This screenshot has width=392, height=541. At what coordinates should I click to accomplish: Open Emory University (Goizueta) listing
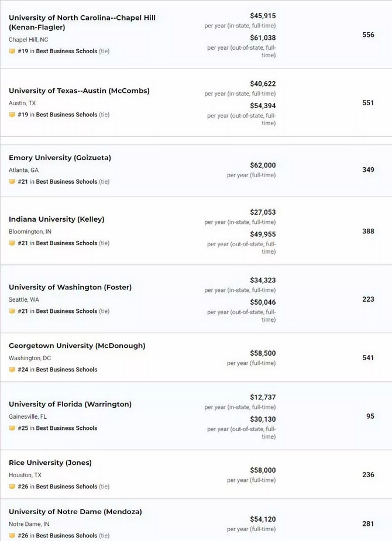(x=60, y=158)
